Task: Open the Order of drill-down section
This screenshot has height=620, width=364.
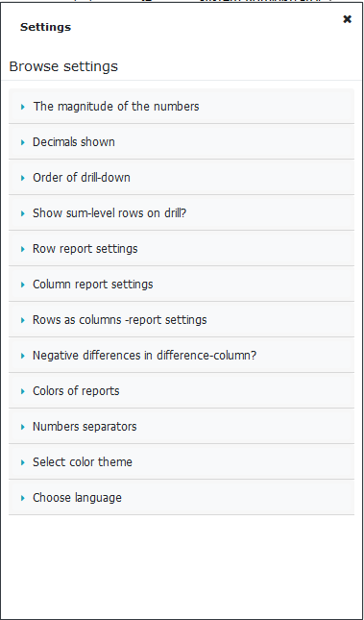Action: [x=182, y=178]
